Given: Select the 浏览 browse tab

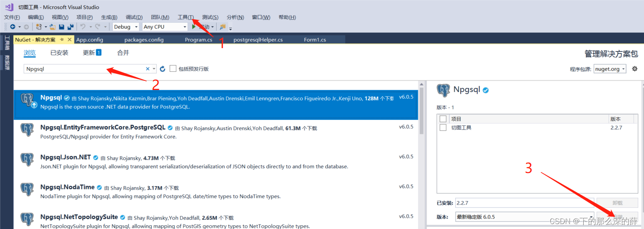Looking at the screenshot, I should [30, 53].
